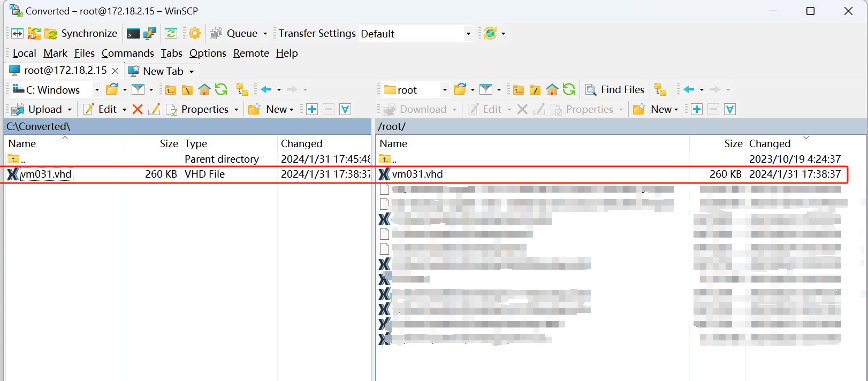
Task: Click the local panel back arrow
Action: (x=266, y=89)
